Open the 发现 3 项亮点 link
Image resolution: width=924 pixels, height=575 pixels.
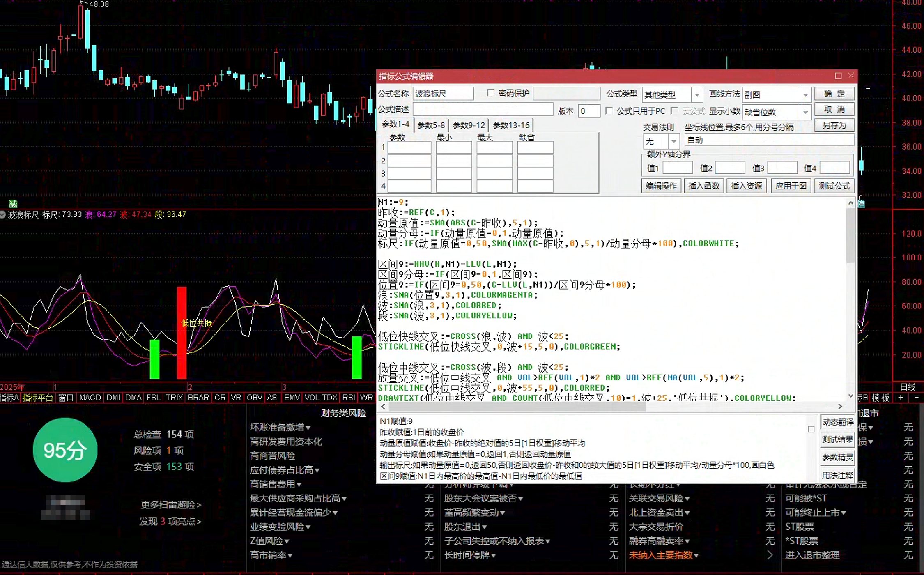coord(170,522)
